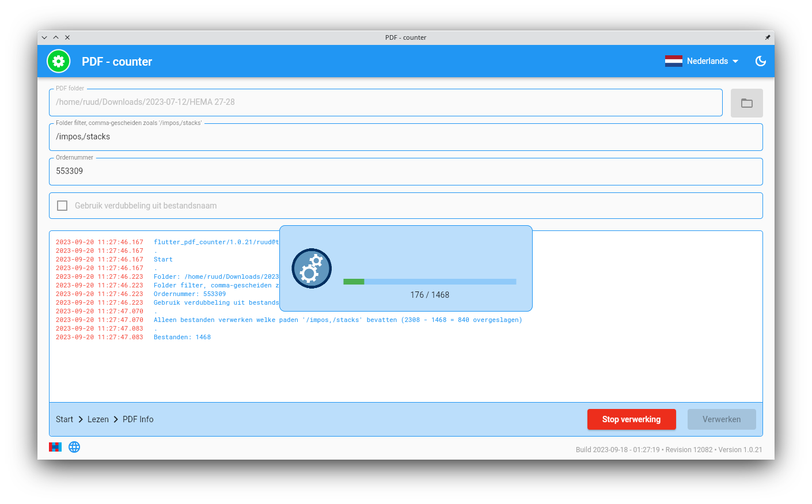Open the window menu chevron in title bar
Viewport: 812px width, 504px height.
click(44, 37)
